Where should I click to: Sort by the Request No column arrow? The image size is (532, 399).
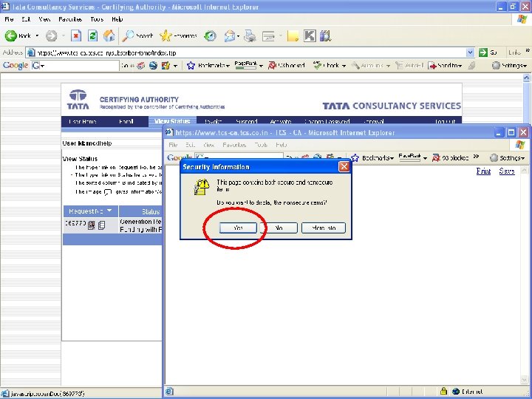pos(109,211)
